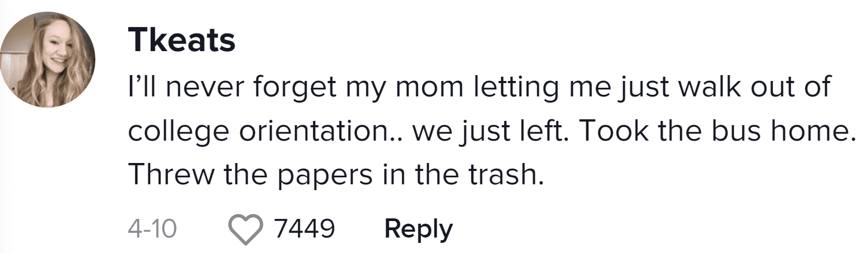Open the Tkeats username profile link
Screen dimensions: 868x253
pos(182,40)
